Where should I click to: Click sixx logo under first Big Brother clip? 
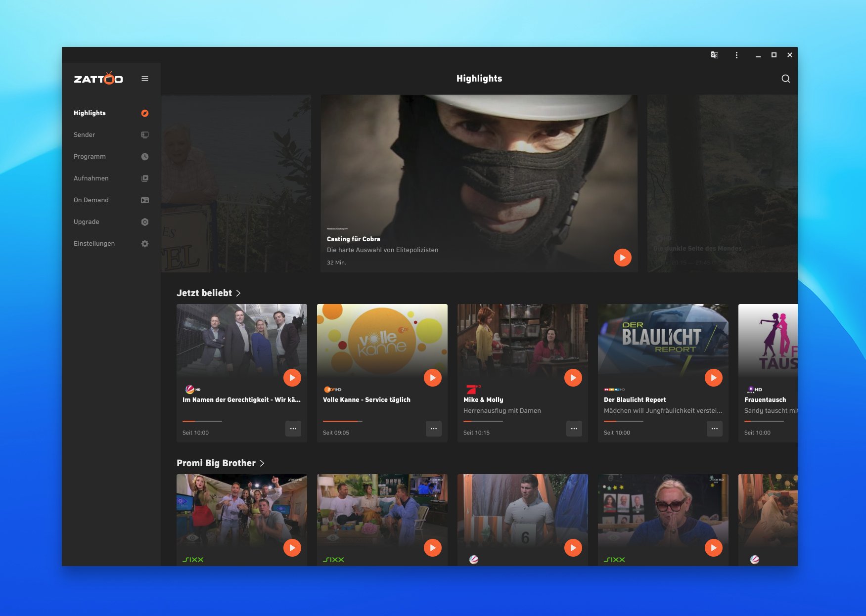click(x=193, y=560)
